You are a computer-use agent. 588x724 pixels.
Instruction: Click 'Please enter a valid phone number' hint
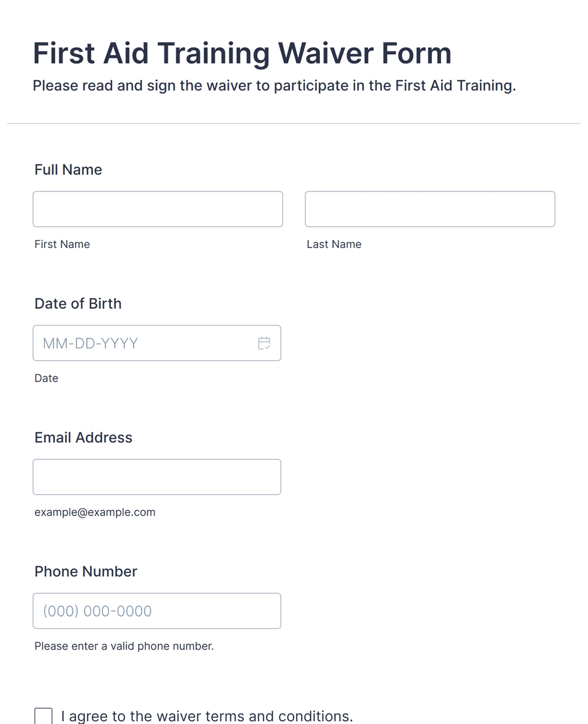tap(124, 646)
